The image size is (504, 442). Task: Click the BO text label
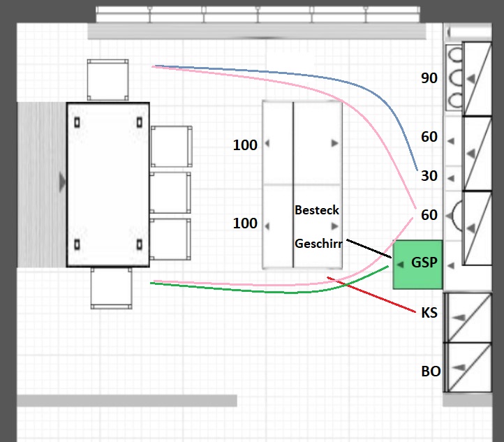(x=430, y=371)
